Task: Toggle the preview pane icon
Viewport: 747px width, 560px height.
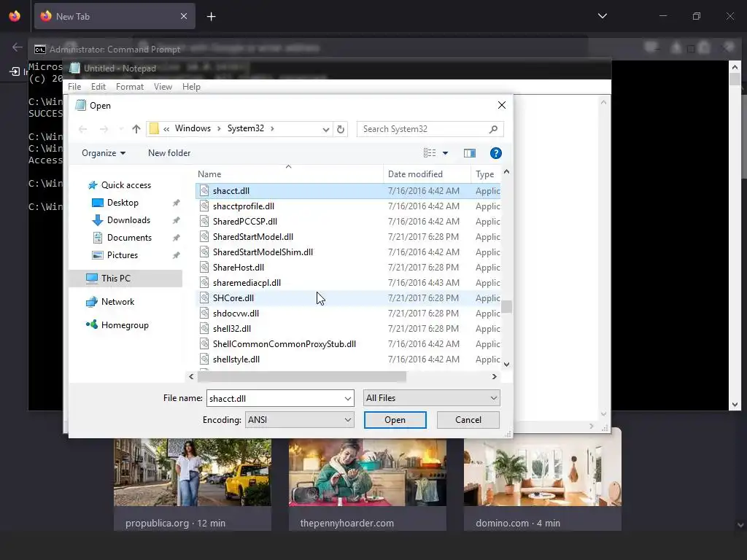Action: pos(470,153)
